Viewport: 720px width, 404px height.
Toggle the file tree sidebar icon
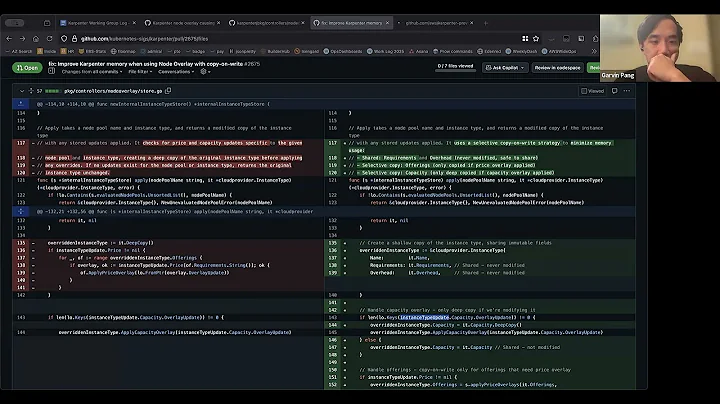tap(51, 72)
